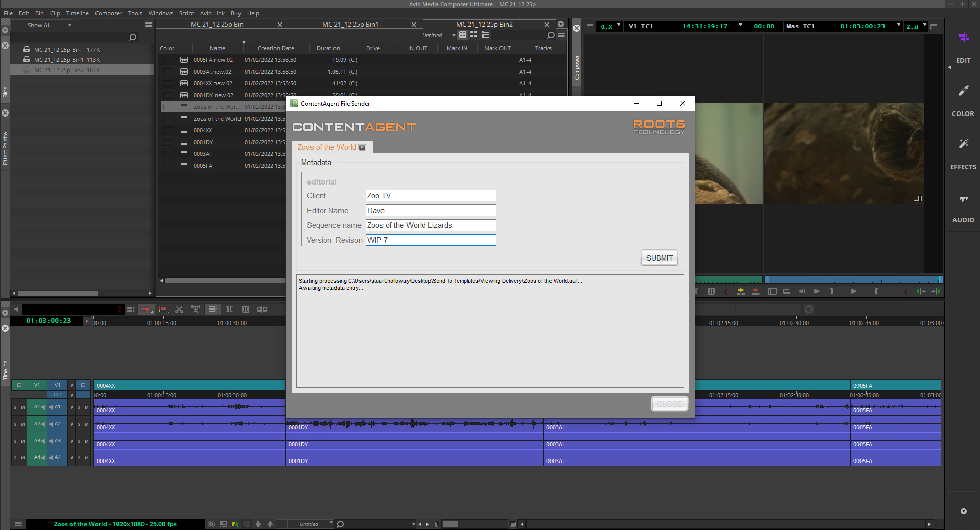The image size is (980, 530).
Task: Sort bin by Duration column header
Action: click(x=328, y=48)
